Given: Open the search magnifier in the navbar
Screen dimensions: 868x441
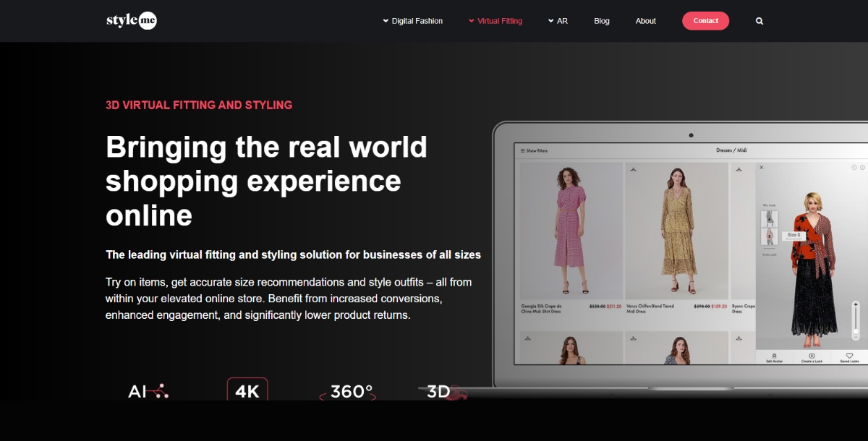Looking at the screenshot, I should pos(759,21).
